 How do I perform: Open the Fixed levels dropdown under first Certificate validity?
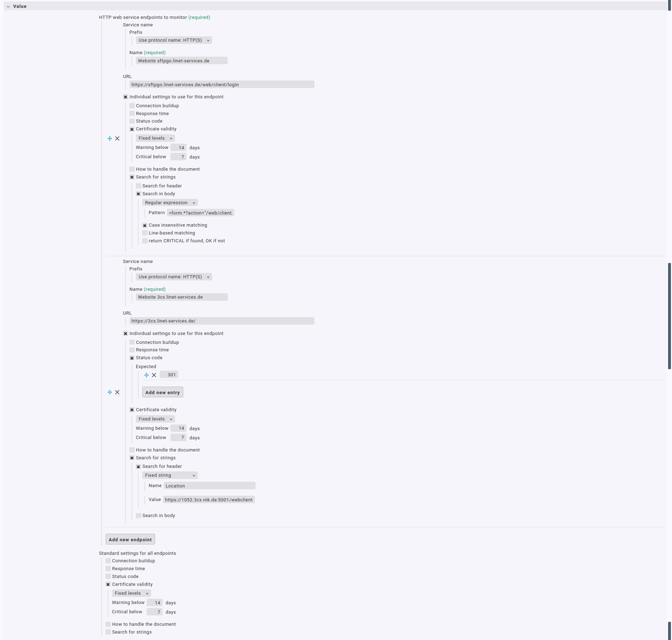[x=155, y=138]
